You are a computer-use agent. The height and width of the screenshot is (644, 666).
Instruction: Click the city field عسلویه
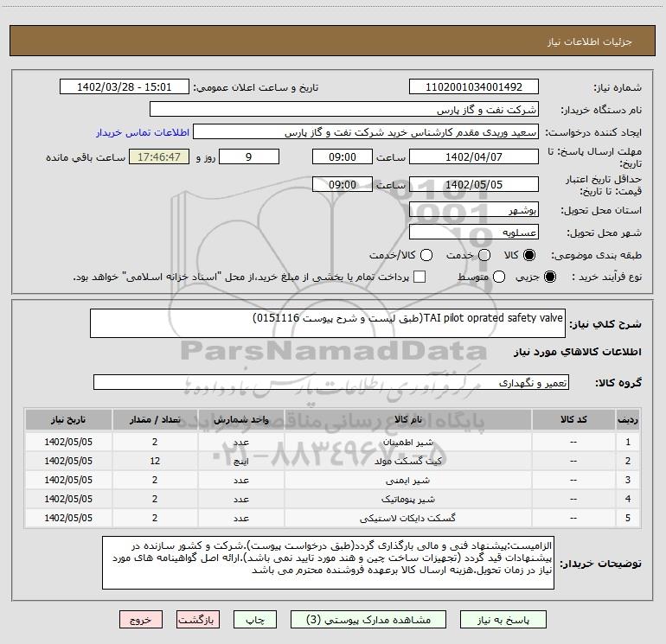point(474,233)
